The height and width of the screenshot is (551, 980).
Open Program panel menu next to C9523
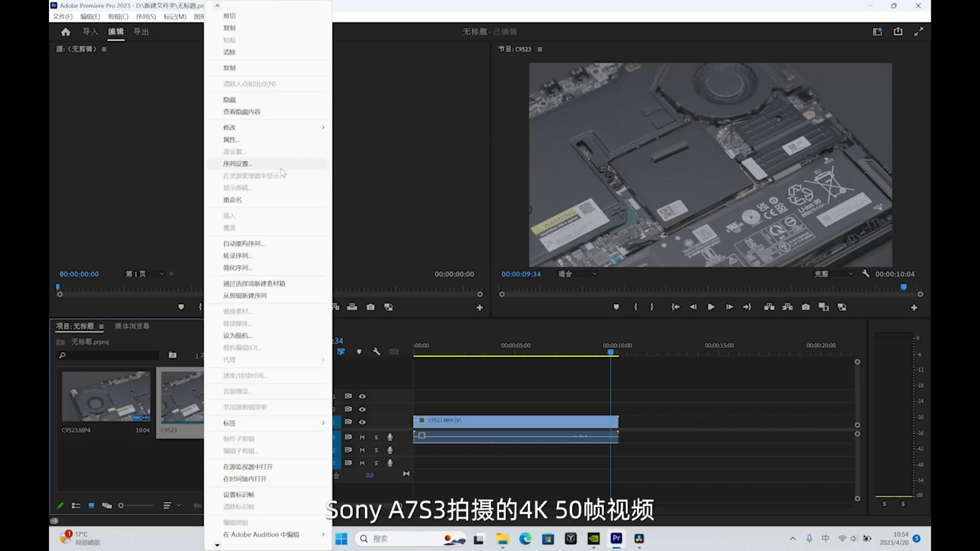click(540, 49)
